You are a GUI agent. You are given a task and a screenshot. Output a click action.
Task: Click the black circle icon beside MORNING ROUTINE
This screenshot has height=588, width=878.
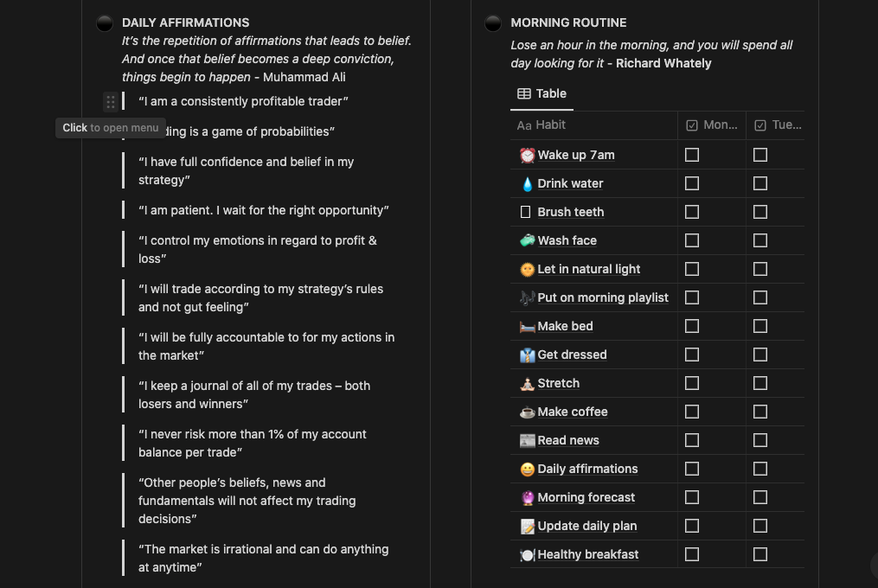point(493,23)
